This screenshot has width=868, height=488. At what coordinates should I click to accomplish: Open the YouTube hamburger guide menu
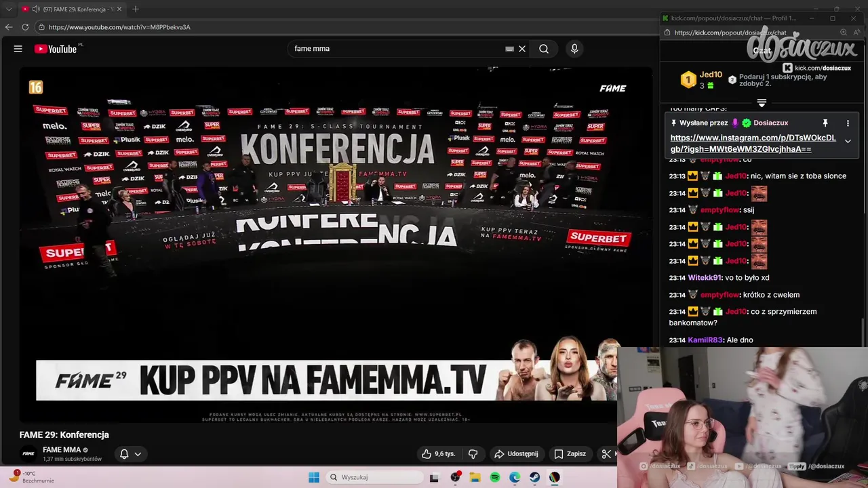pos(18,49)
